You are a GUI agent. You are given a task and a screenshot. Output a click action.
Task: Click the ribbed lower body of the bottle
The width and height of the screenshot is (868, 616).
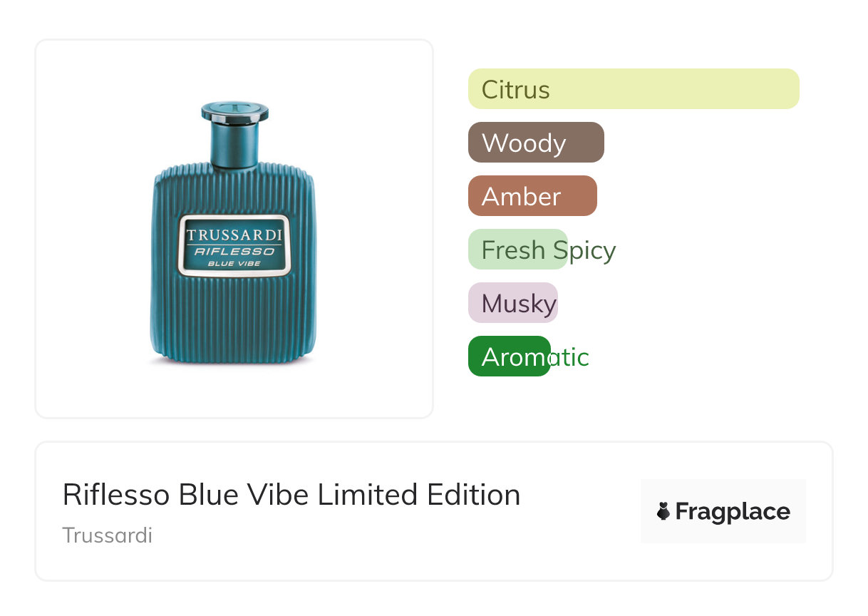[234, 321]
